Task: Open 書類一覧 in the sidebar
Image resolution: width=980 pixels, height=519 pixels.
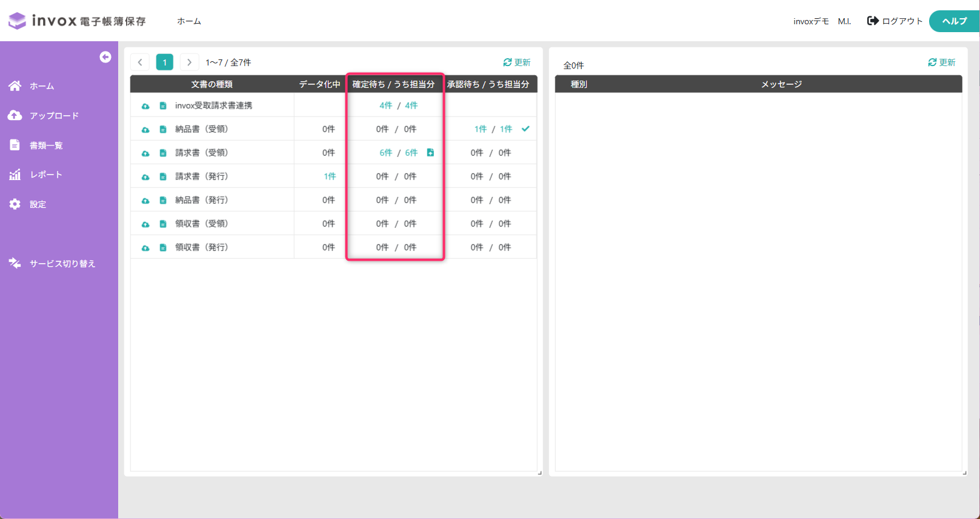Action: (36, 146)
